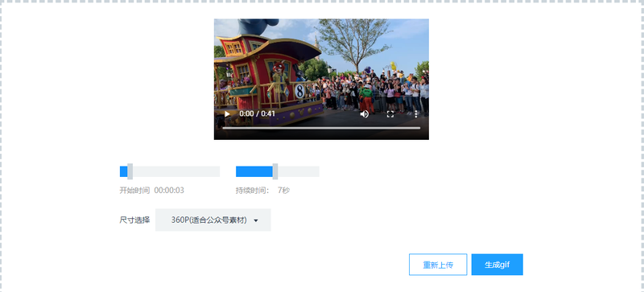The width and height of the screenshot is (644, 292).
Task: Click the 0:00 / 0:41 time display
Action: (257, 113)
